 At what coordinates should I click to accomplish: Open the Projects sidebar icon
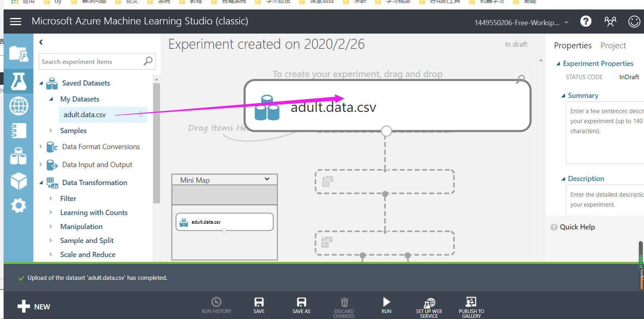click(18, 54)
